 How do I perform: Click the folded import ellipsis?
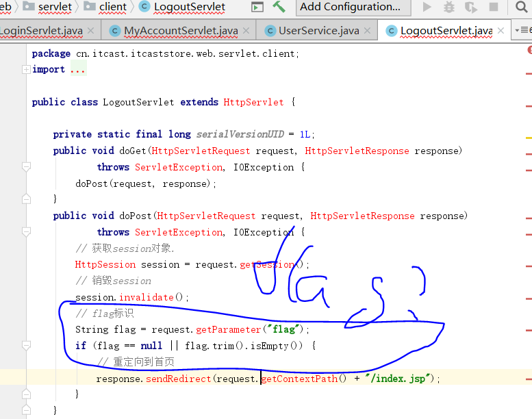coord(78,70)
